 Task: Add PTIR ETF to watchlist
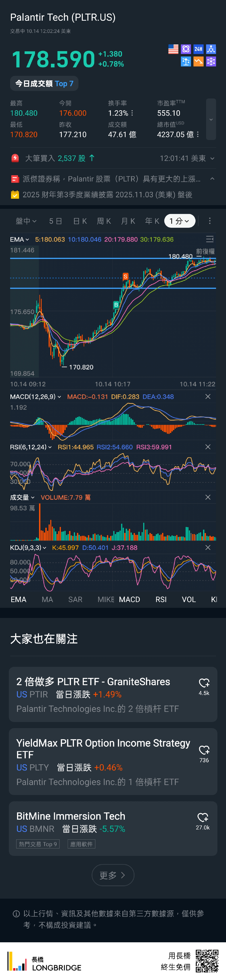pos(204,683)
